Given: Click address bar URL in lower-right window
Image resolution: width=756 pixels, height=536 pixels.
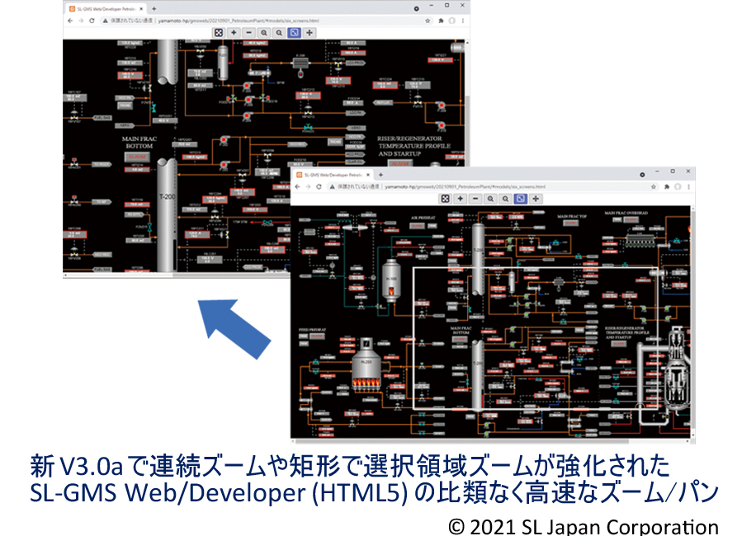Looking at the screenshot, I should click(x=465, y=186).
